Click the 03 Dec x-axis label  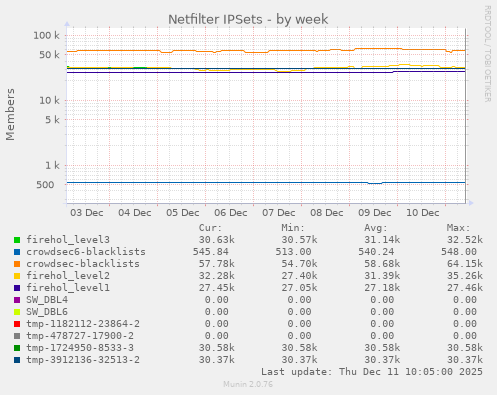(x=87, y=213)
